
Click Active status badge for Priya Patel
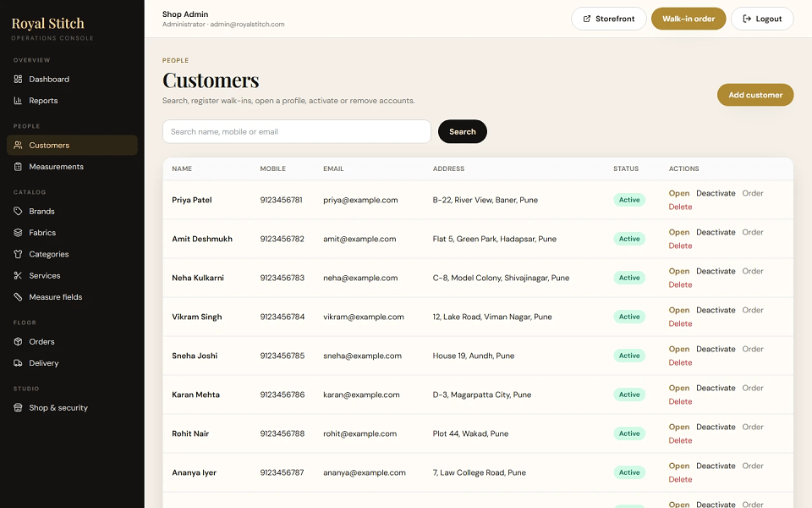coord(629,200)
